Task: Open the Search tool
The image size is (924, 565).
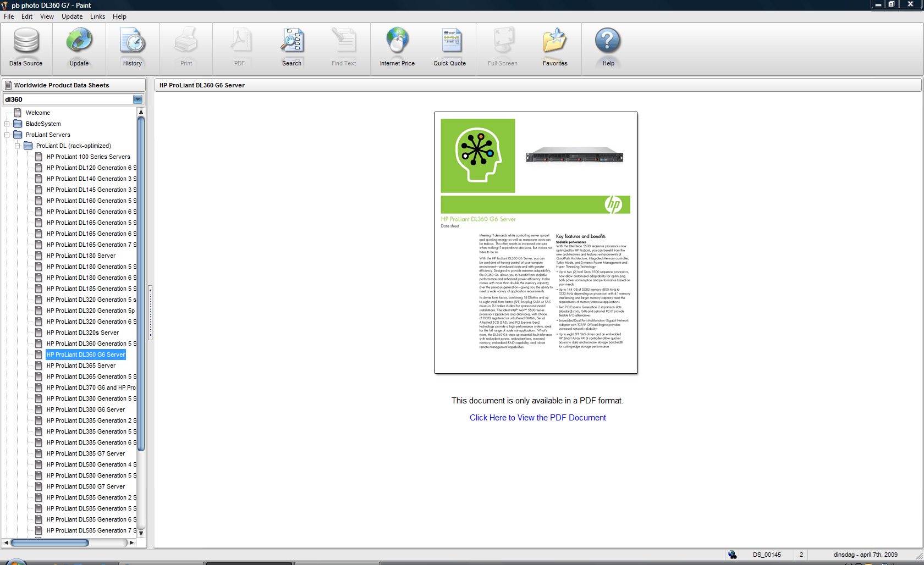Action: [291, 47]
